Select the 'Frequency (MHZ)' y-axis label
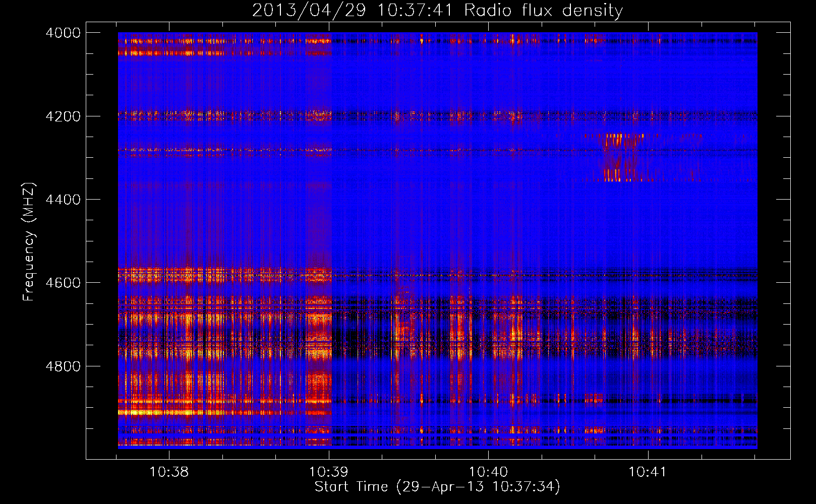The height and width of the screenshot is (504, 816). 29,242
